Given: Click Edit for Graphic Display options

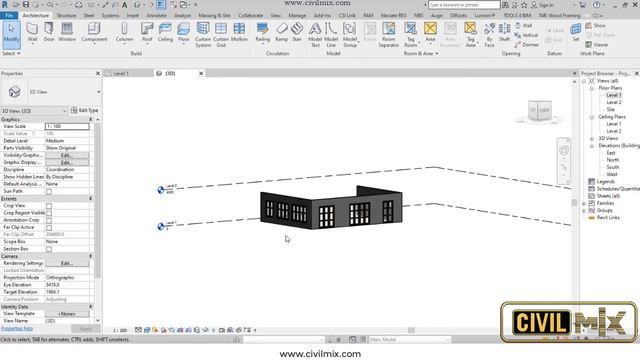Looking at the screenshot, I should (x=67, y=162).
